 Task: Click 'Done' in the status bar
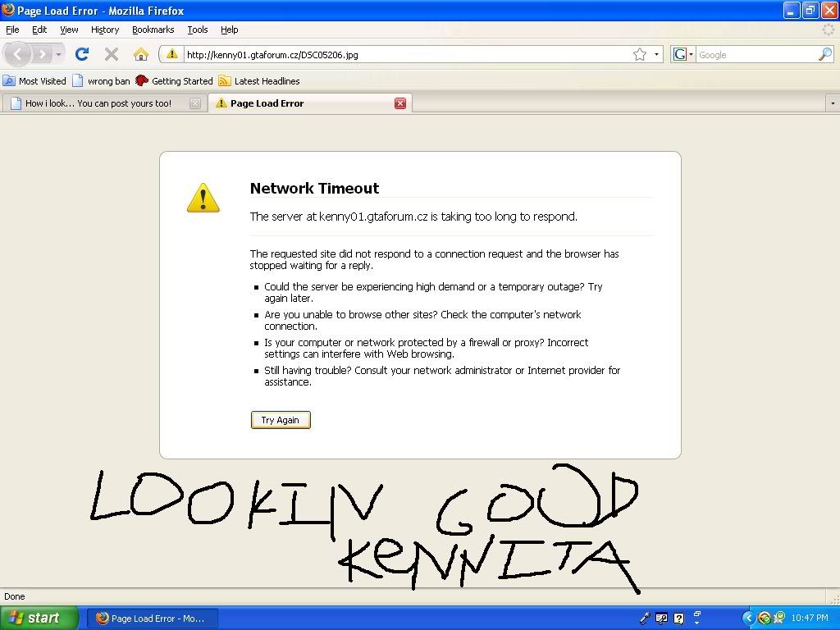point(15,596)
